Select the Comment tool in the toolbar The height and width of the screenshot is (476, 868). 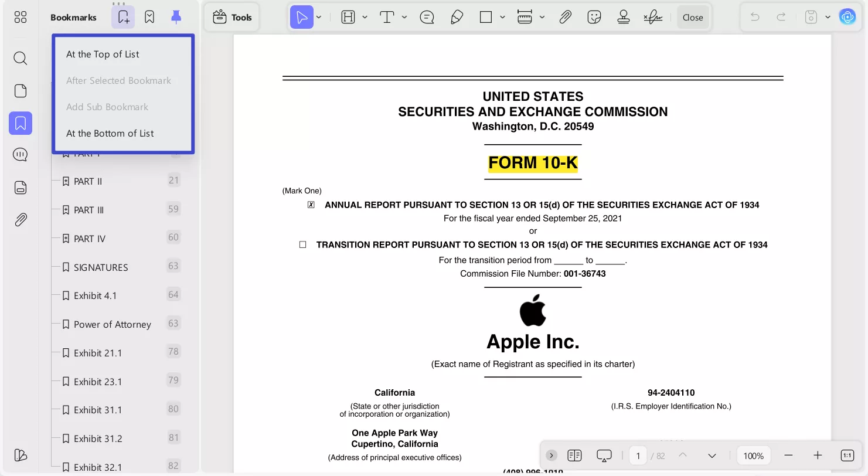point(427,17)
